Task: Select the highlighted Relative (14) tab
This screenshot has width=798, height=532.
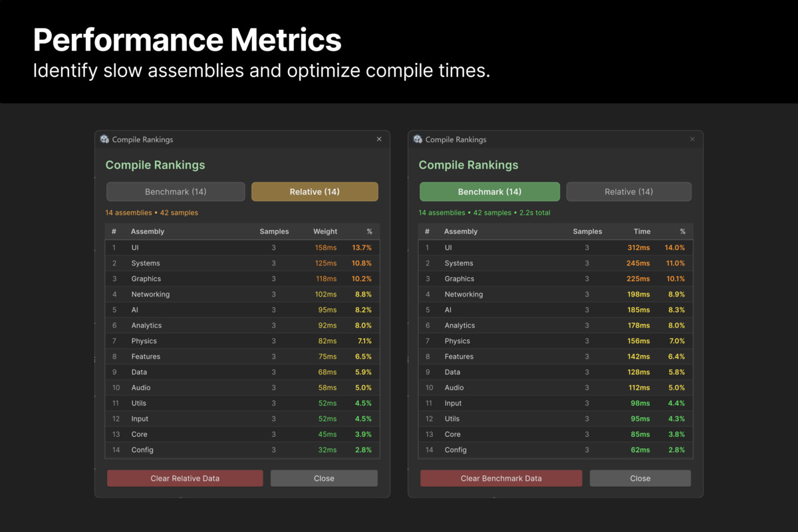Action: click(315, 192)
